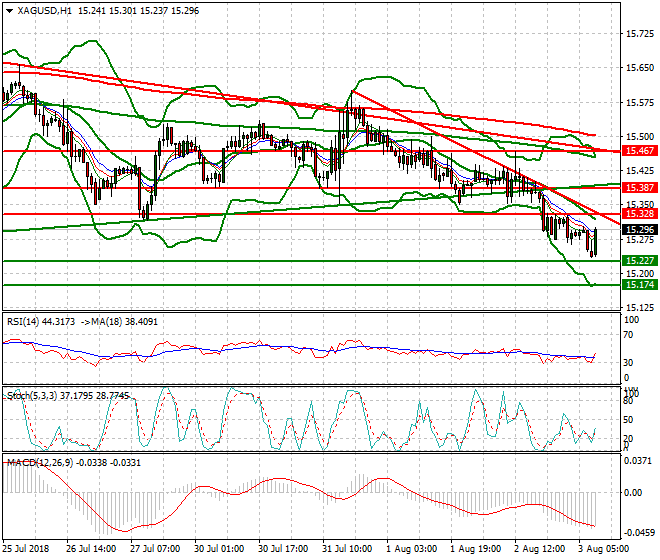The image size is (660, 560).
Task: Click the 15.425 price scale value
Action: pyautogui.click(x=640, y=171)
